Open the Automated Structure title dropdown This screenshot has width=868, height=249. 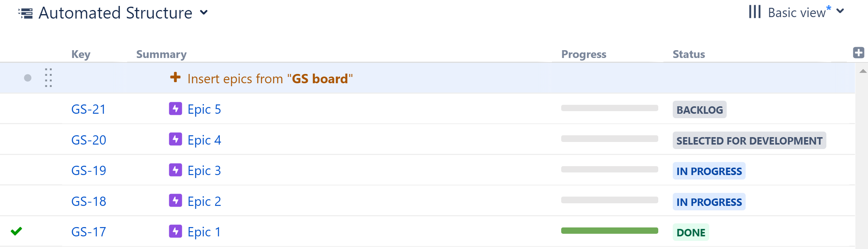(x=204, y=13)
